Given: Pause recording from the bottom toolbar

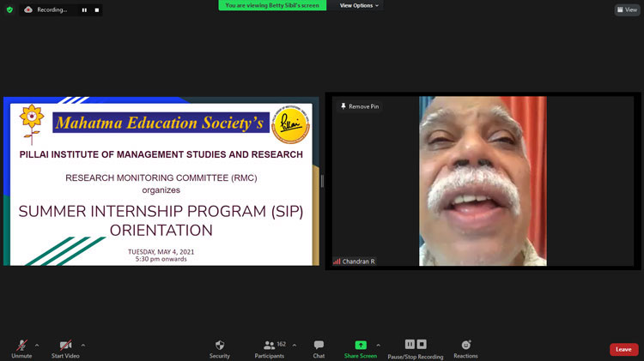Looking at the screenshot, I should (x=410, y=344).
